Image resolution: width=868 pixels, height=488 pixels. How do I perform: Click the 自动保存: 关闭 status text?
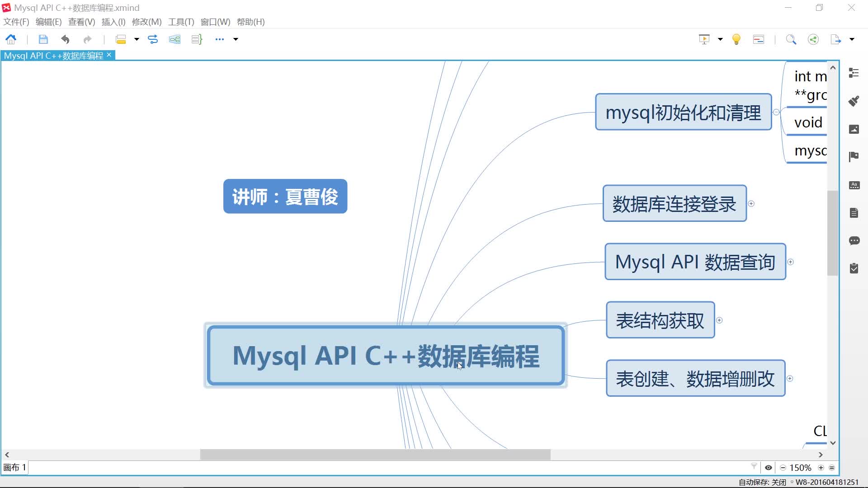[x=762, y=482]
